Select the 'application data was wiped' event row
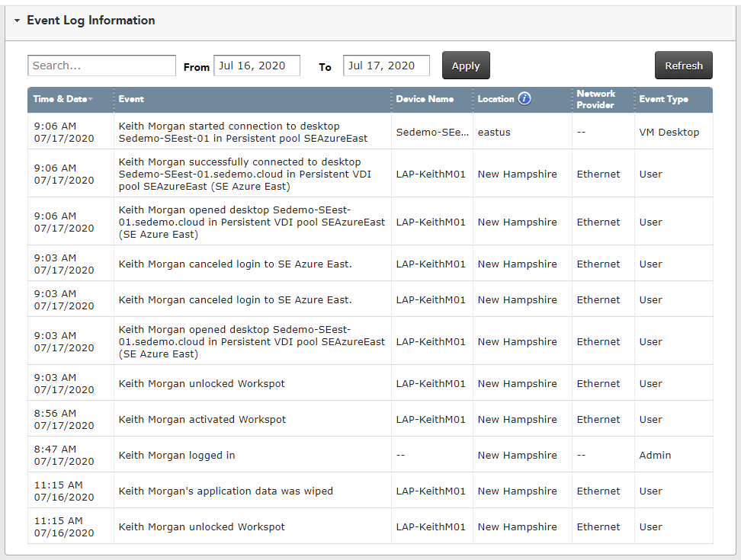 point(370,491)
